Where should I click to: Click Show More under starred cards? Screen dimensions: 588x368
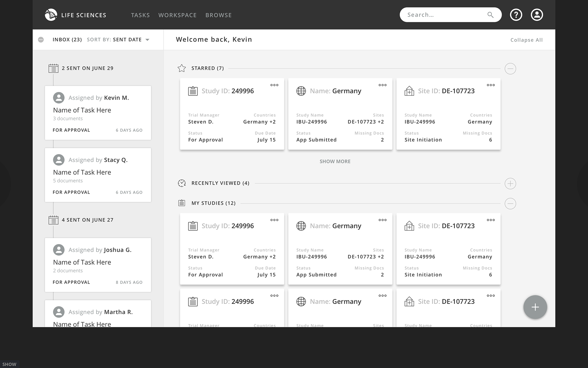[335, 161]
